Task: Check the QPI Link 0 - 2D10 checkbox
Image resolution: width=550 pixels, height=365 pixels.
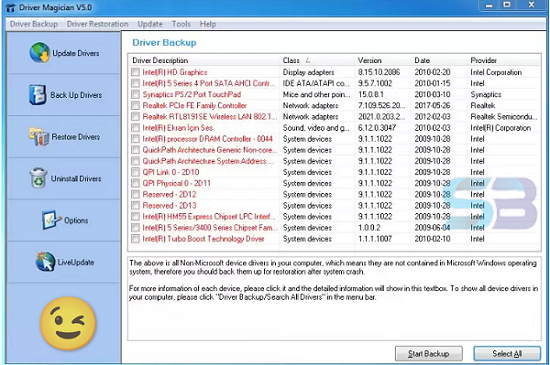Action: [135, 172]
